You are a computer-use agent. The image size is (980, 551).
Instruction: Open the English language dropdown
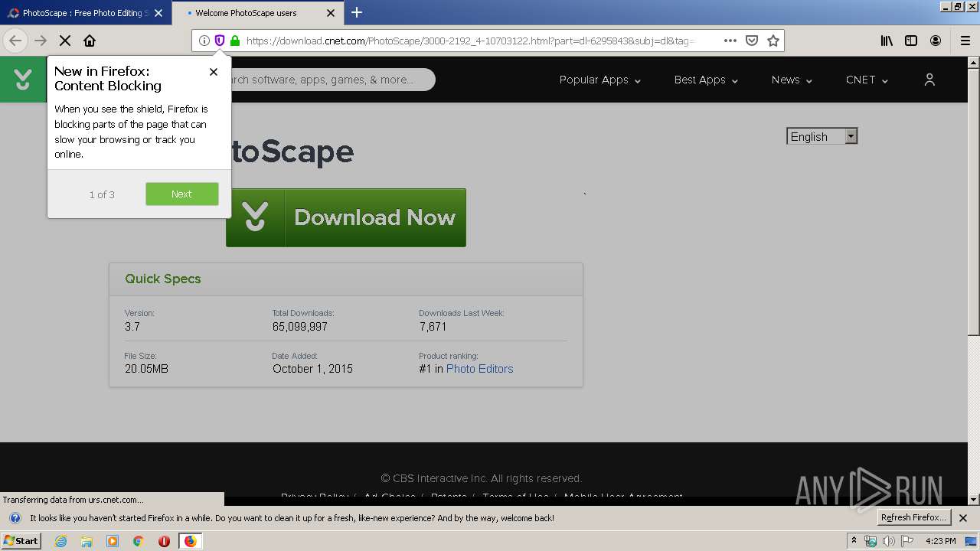pos(822,136)
